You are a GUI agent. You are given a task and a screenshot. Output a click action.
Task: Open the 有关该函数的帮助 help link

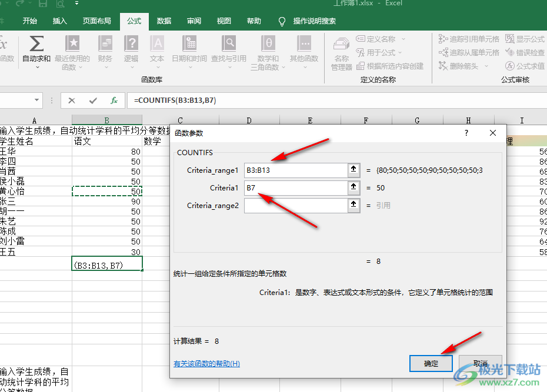[206, 364]
